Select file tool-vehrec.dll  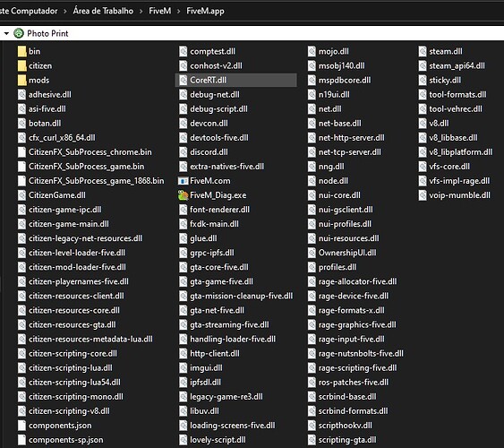tap(456, 109)
